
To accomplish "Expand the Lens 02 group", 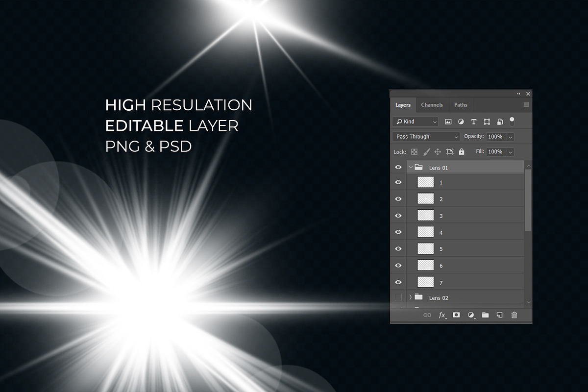I will [411, 297].
